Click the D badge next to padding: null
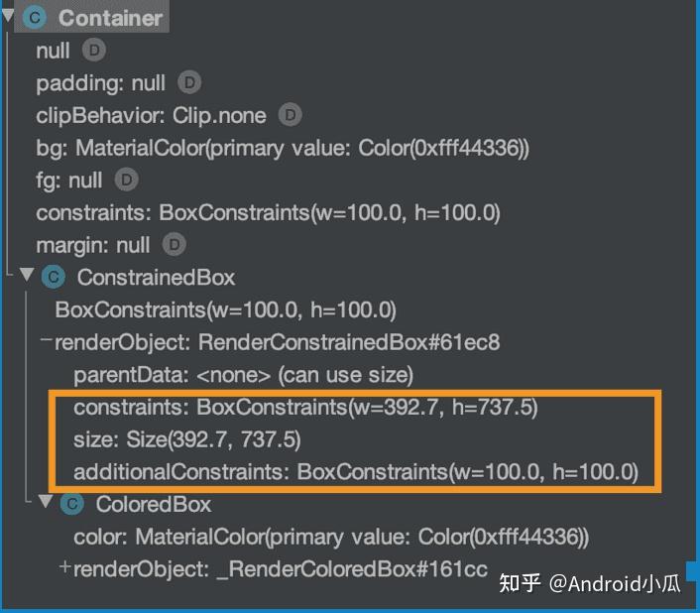 189,82
